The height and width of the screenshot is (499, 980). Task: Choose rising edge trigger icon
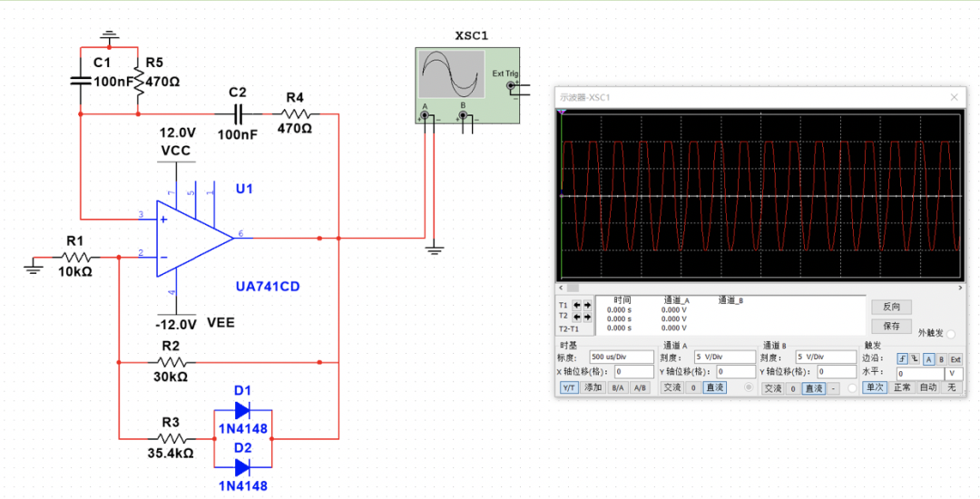point(902,359)
